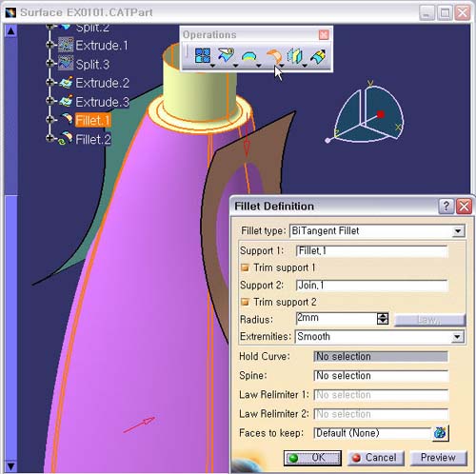This screenshot has height=474, width=476.
Task: Select the Join icon in Operations toolbar
Action: point(203,55)
